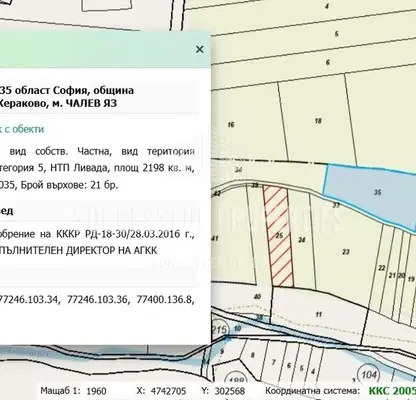Click the red hatched parcel 25
Screen dimensions: 416x400
[279, 236]
